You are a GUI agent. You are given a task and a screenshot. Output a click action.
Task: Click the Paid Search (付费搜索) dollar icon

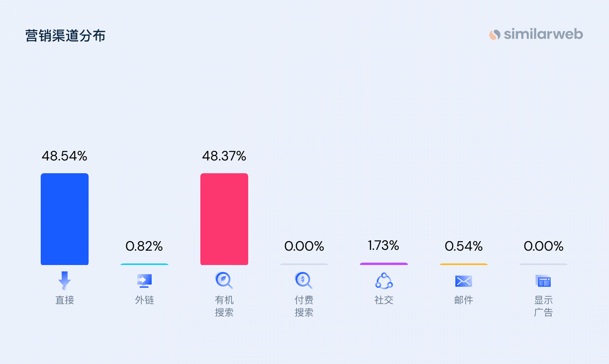tap(304, 280)
